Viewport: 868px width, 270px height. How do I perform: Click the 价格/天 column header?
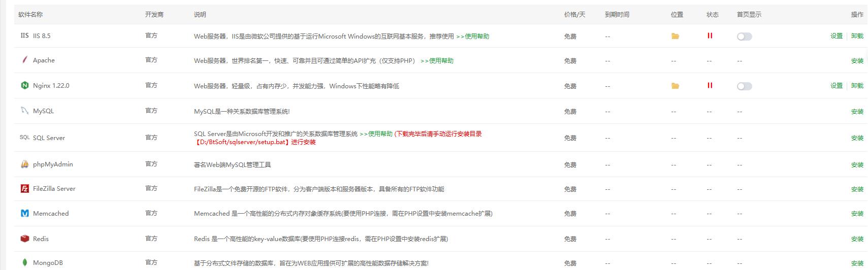(574, 15)
